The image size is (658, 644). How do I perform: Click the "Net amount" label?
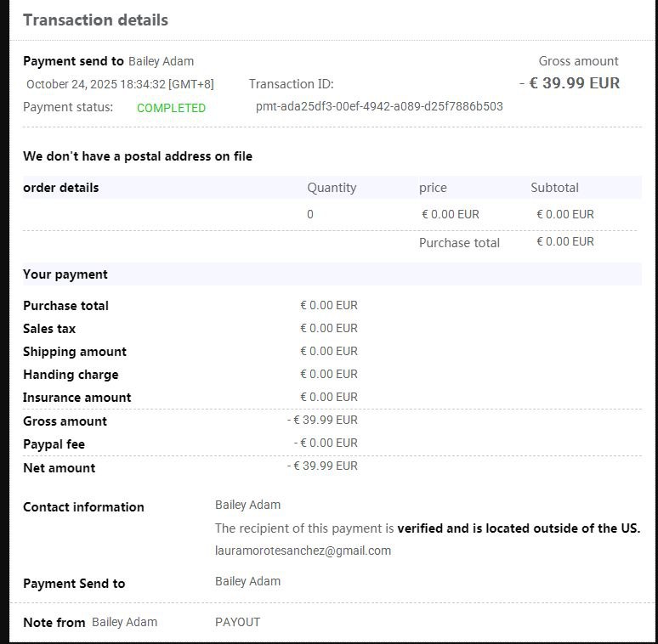tap(59, 468)
